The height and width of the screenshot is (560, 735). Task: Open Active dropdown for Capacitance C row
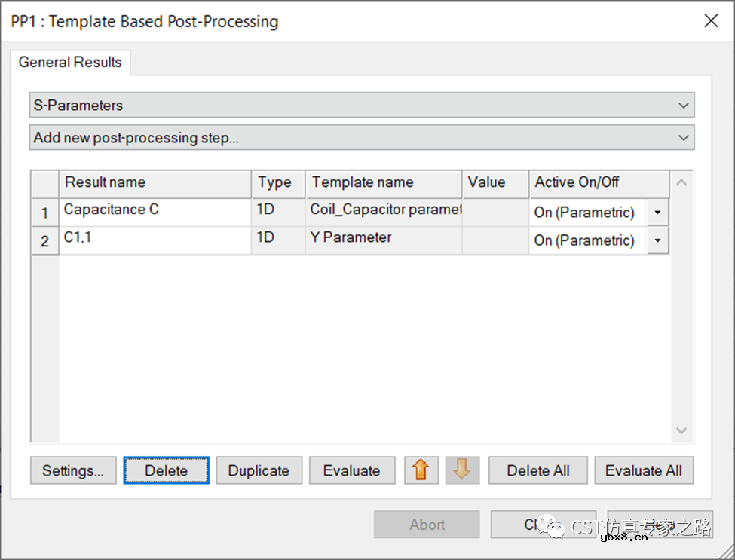click(657, 213)
